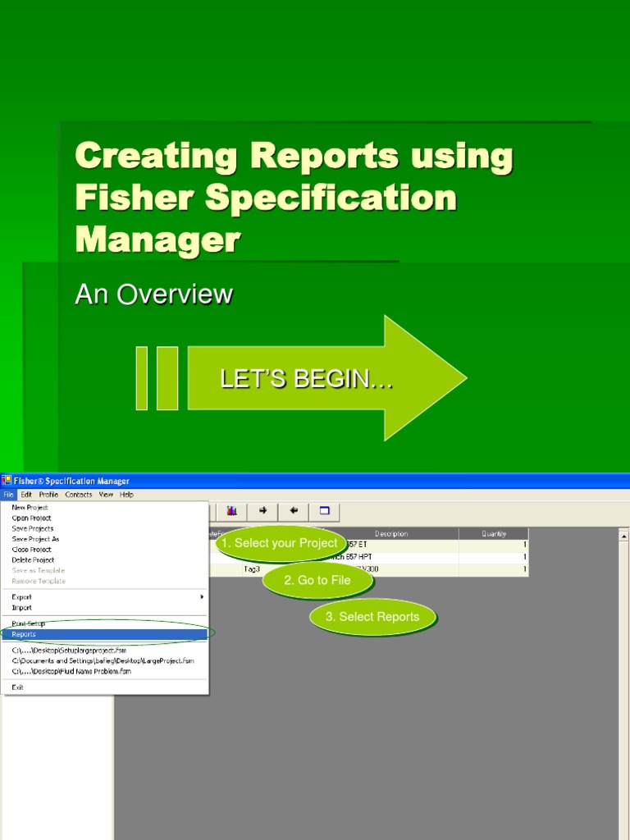
Task: Open the Profile menu
Action: 48,495
